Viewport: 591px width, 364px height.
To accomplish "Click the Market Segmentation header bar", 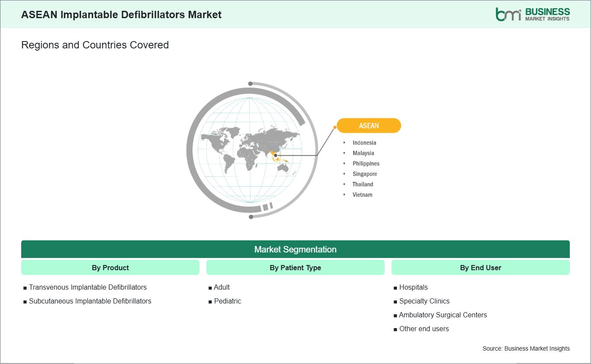I will [x=295, y=249].
